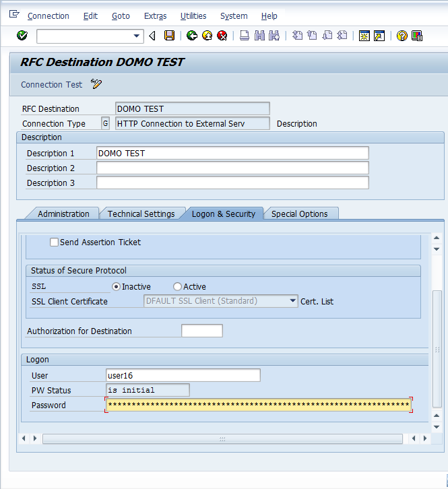The height and width of the screenshot is (489, 448).
Task: Switch to the Administration tab
Action: 63,214
